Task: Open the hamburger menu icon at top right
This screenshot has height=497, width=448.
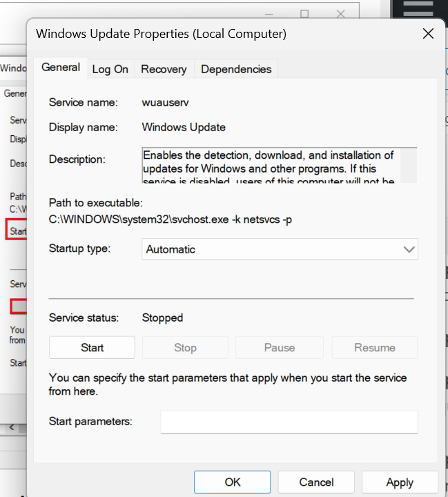Action: tap(418, 9)
